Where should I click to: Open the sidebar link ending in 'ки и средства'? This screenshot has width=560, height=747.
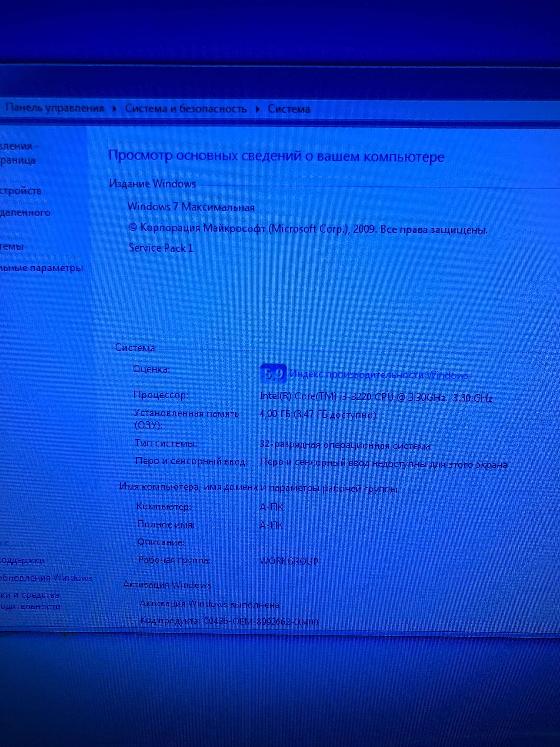(x=29, y=595)
